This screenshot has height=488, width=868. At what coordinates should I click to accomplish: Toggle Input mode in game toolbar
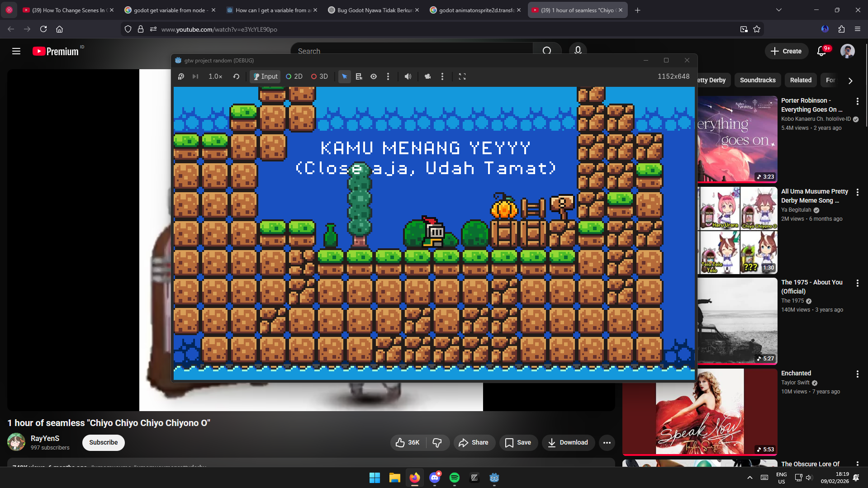[265, 76]
